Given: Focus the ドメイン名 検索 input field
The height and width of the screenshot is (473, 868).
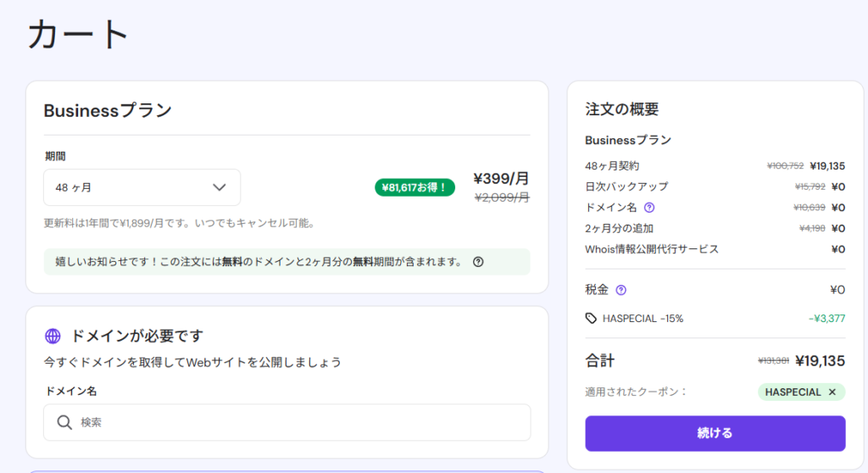Looking at the screenshot, I should click(297, 422).
